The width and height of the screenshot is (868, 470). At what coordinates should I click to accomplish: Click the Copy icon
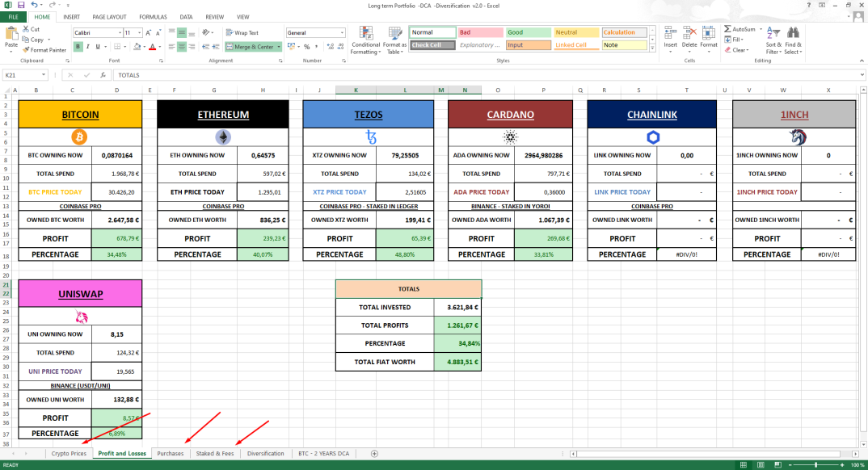(x=26, y=40)
